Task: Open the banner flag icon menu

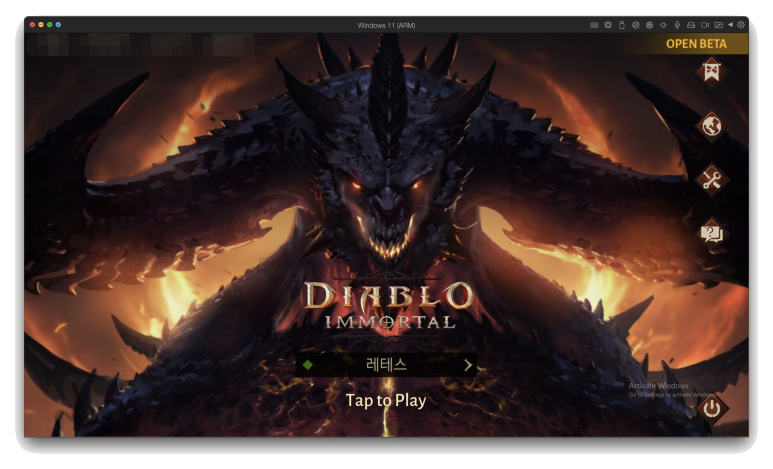Action: (711, 72)
